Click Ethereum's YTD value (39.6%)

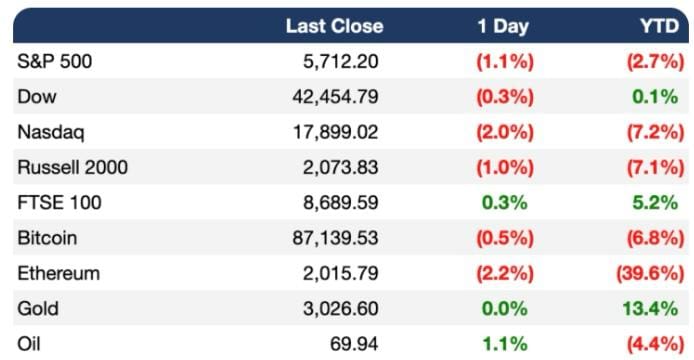[650, 274]
